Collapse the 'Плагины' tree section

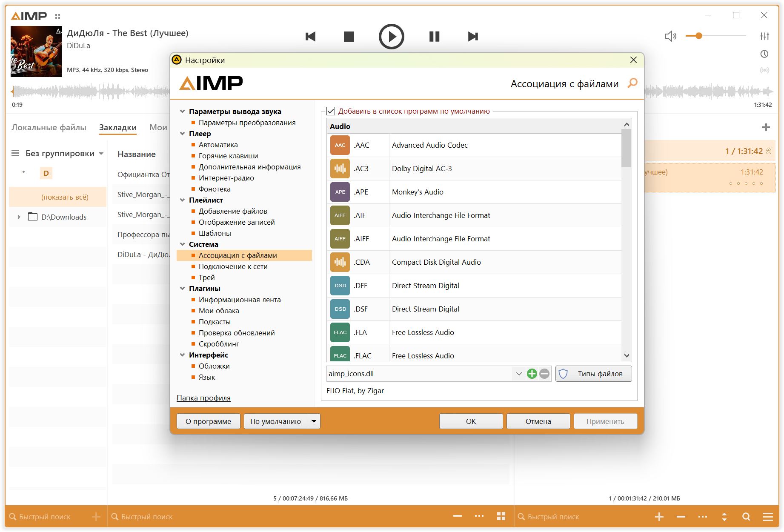coord(182,289)
